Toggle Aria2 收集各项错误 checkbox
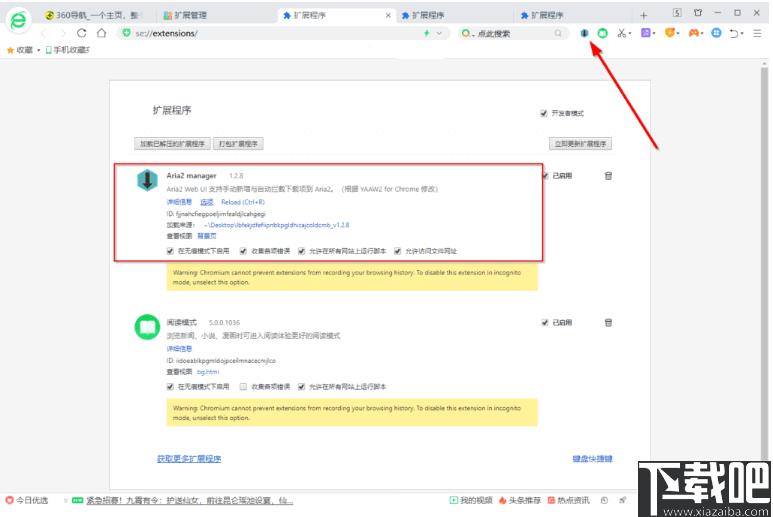Viewport: 773px width, 517px height. 243,251
